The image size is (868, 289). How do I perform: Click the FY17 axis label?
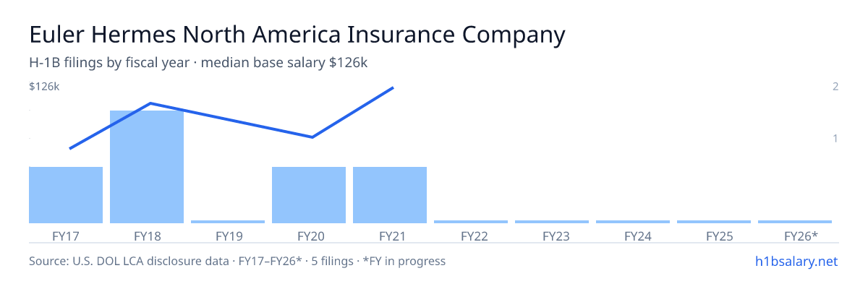coord(66,236)
